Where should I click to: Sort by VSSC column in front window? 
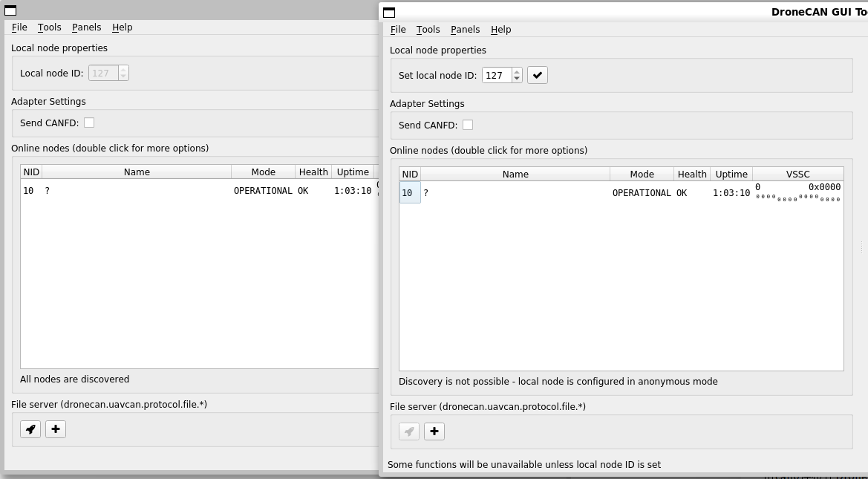[x=798, y=174]
